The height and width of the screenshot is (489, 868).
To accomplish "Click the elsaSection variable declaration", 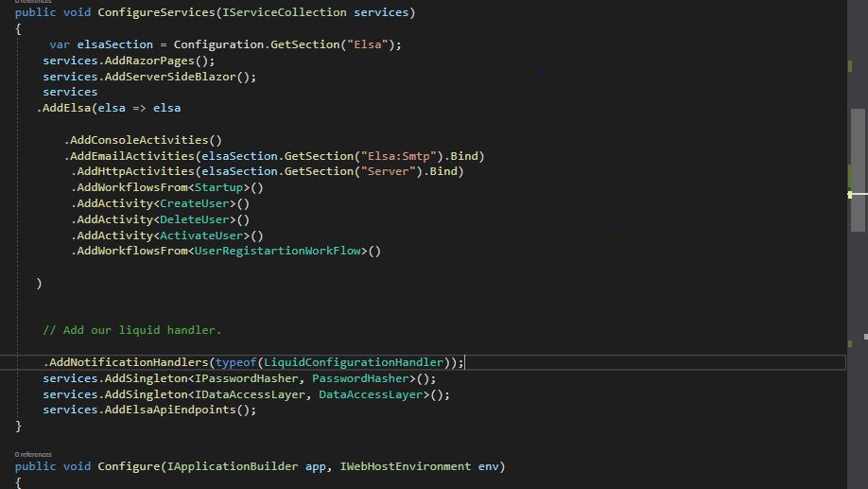I will click(x=114, y=44).
